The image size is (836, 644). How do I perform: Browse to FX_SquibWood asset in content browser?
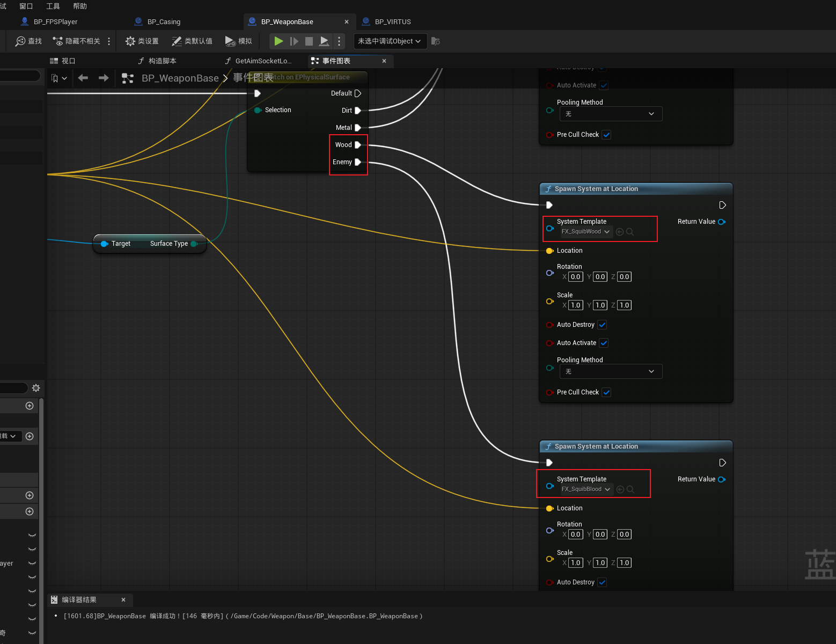click(630, 232)
